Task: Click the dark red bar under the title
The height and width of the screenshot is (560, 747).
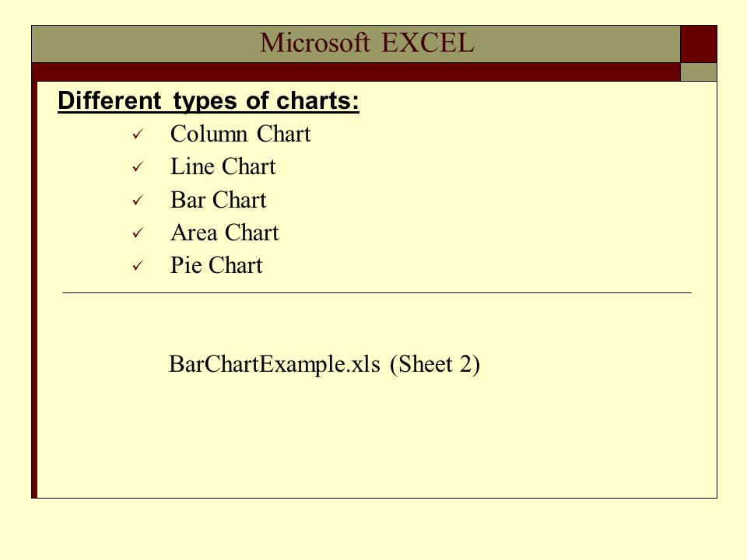Action: [x=356, y=72]
